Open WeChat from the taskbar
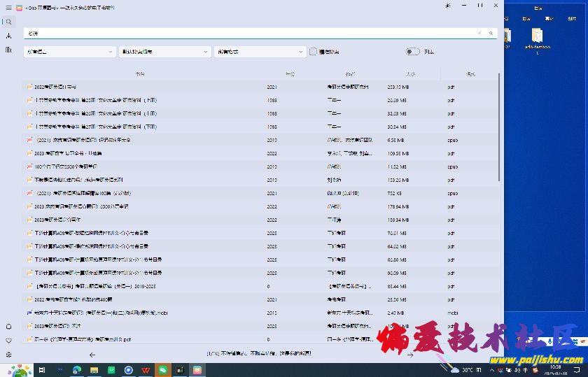 coord(163,370)
